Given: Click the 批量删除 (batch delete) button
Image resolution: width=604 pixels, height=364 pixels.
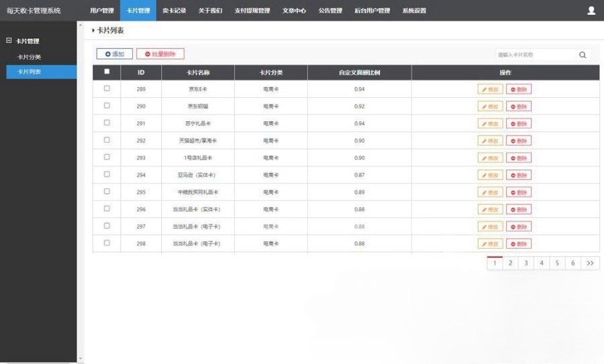Looking at the screenshot, I should click(160, 54).
